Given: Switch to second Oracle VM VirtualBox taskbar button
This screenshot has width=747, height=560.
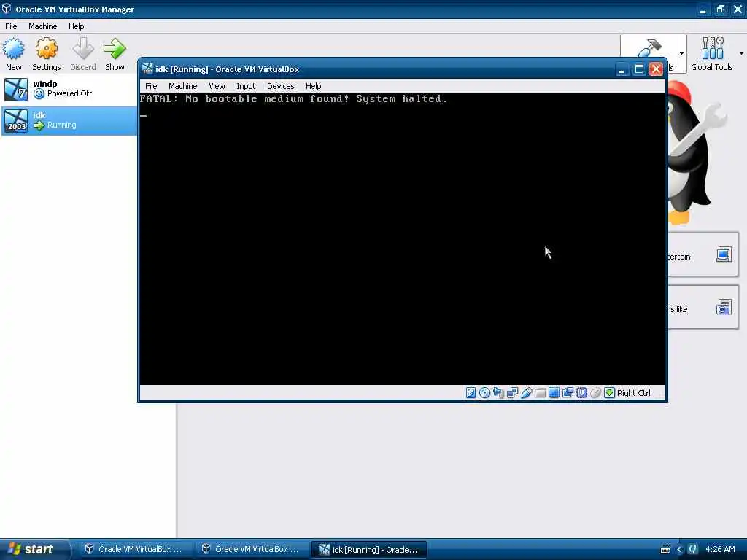Looking at the screenshot, I should coord(251,550).
